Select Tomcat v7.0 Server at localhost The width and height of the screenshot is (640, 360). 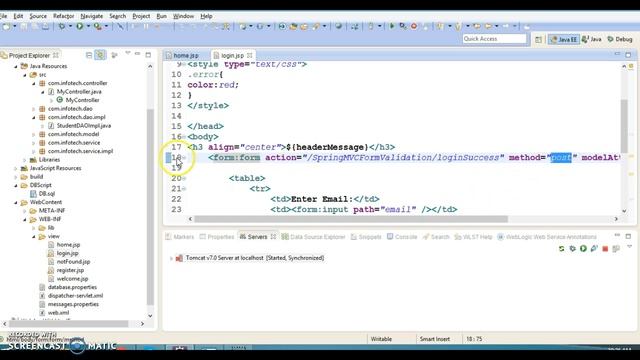click(x=255, y=258)
